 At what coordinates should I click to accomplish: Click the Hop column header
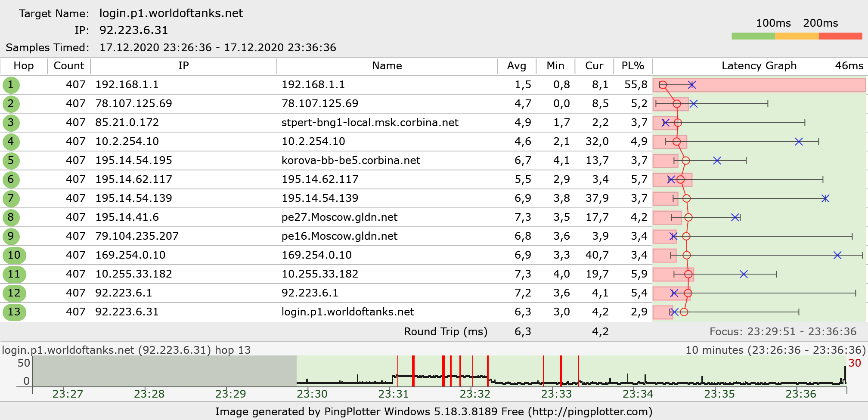coord(24,66)
